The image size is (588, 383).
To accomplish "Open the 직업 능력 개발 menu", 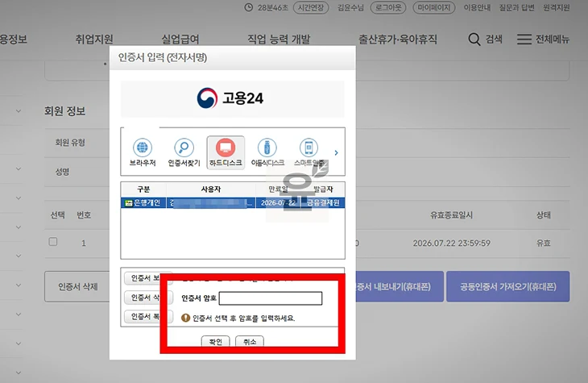I will click(279, 39).
